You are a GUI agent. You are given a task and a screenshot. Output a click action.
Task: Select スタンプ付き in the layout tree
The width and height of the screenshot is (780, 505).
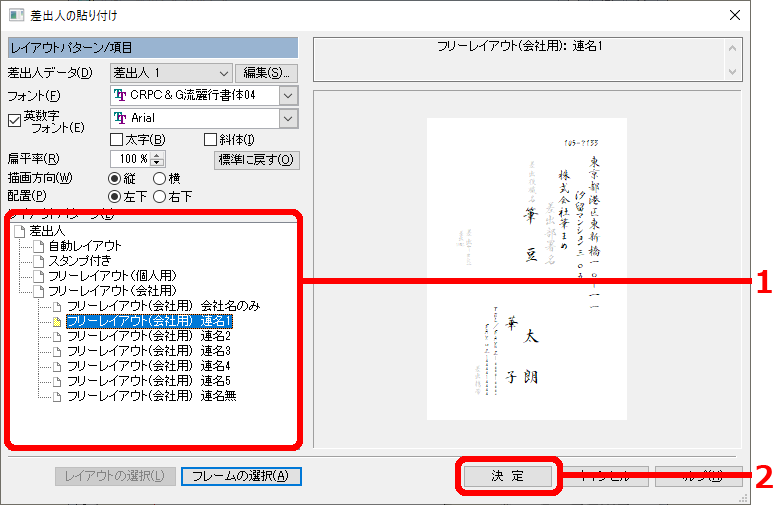[80, 261]
